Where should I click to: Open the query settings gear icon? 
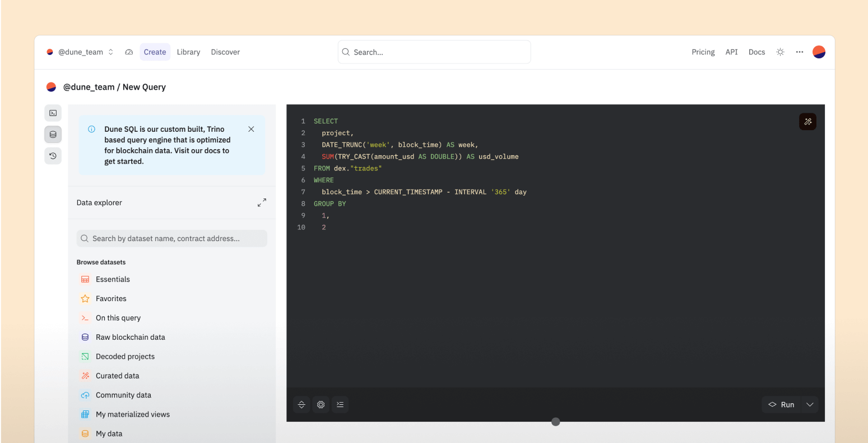point(321,404)
